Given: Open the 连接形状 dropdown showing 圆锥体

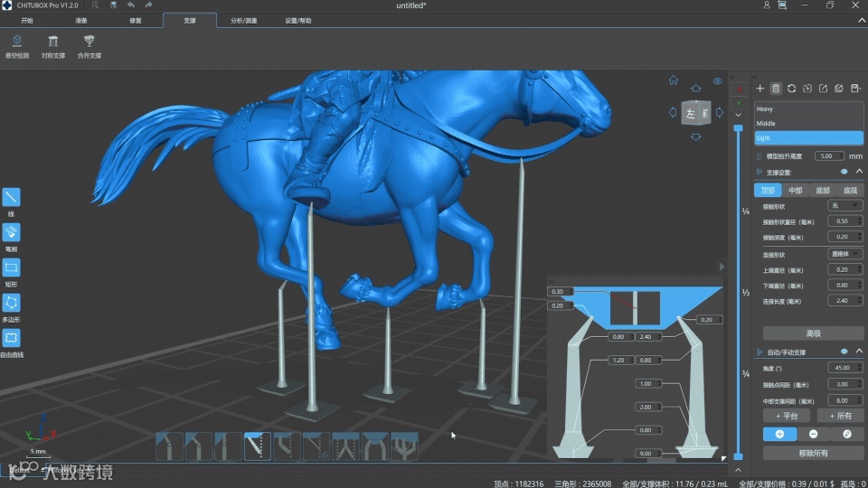Looking at the screenshot, I should [845, 254].
